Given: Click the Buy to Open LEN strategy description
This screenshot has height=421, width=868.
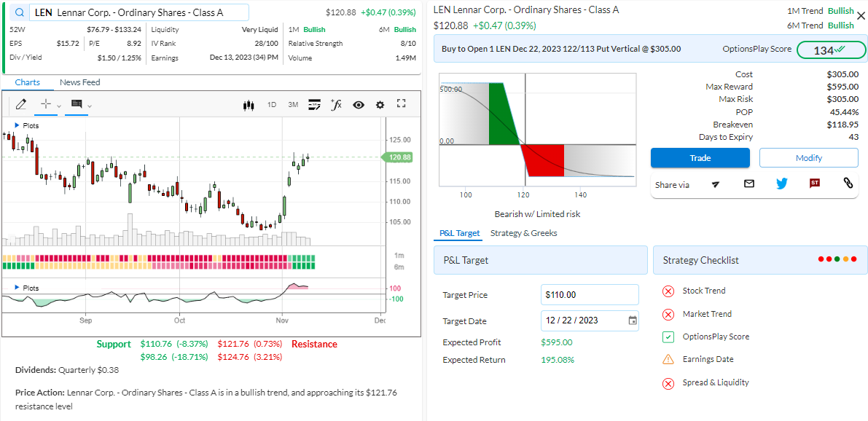Looking at the screenshot, I should tap(561, 49).
